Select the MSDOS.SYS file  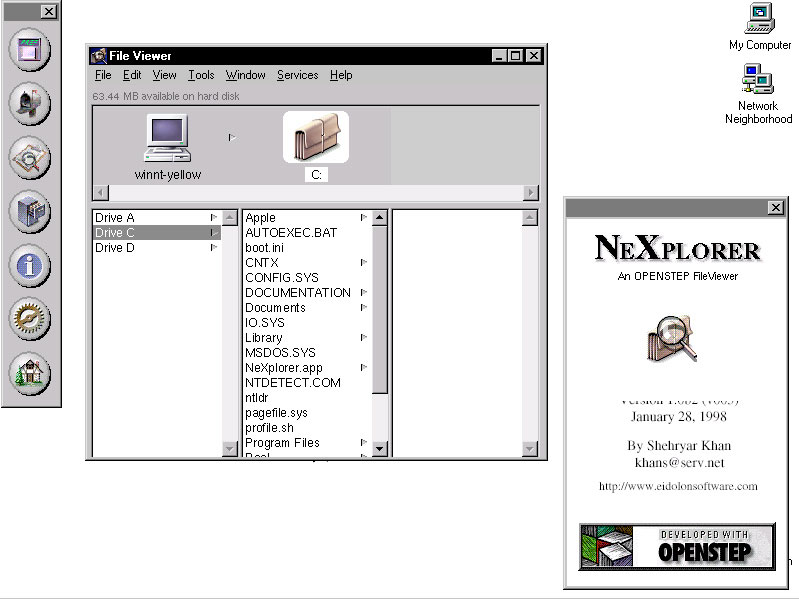[280, 352]
